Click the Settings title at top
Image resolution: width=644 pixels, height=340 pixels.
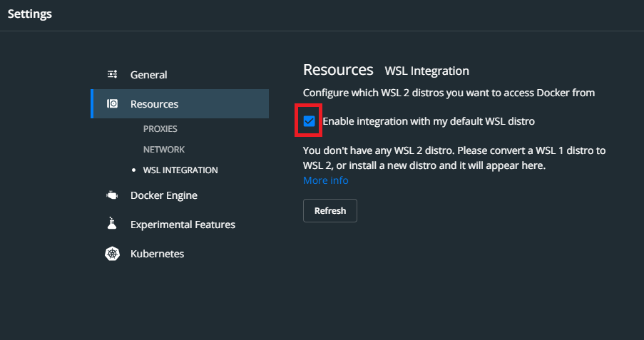30,14
